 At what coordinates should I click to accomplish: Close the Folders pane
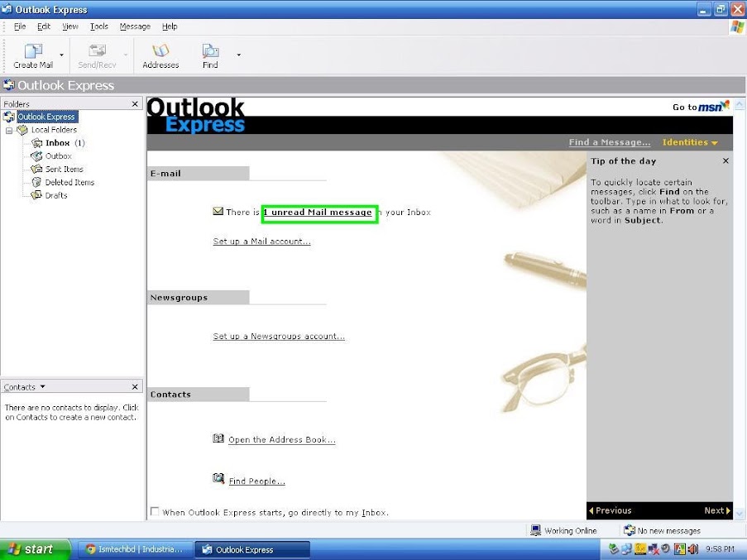[135, 103]
